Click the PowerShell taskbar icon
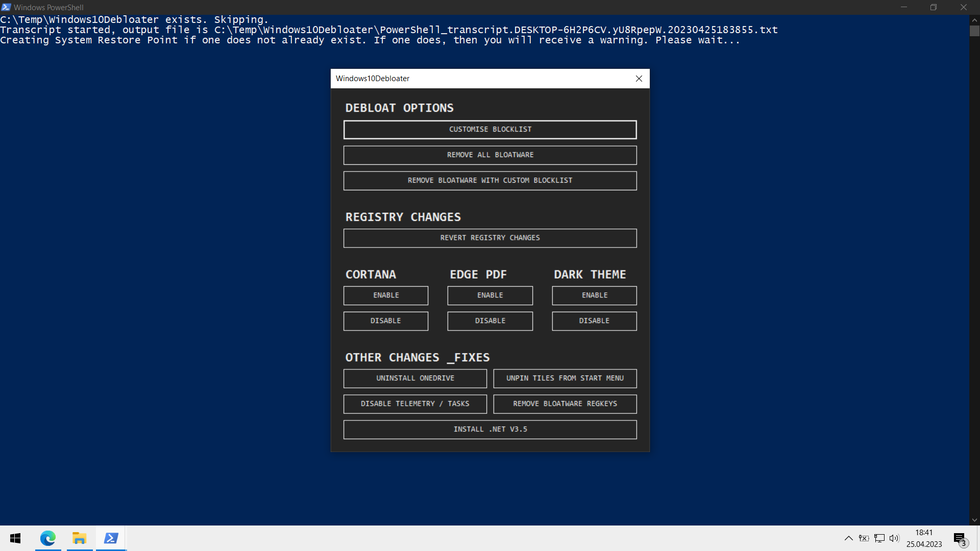Image resolution: width=980 pixels, height=551 pixels. pyautogui.click(x=111, y=538)
